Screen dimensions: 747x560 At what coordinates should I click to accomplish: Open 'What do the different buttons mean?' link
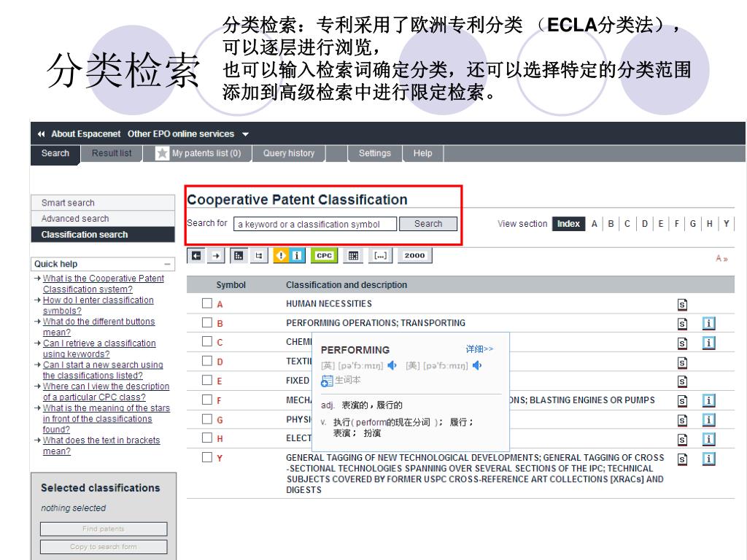tap(98, 327)
